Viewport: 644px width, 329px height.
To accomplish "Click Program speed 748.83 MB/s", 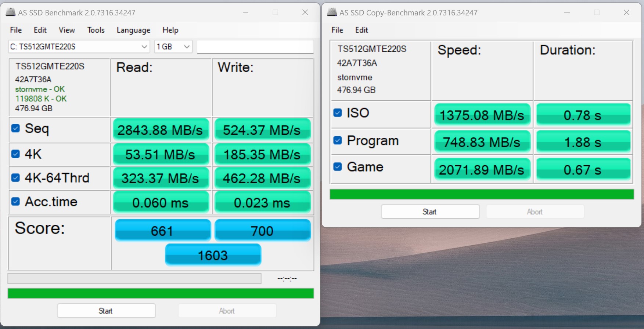I will click(x=482, y=142).
